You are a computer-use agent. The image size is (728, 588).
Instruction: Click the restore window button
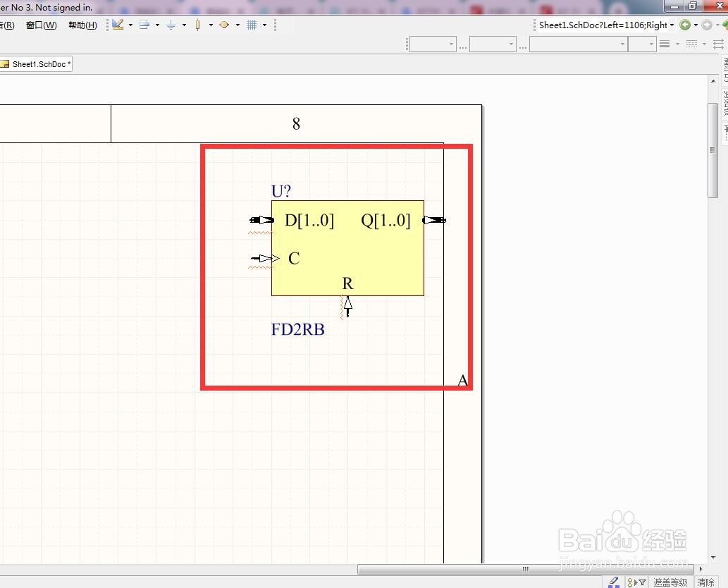[x=692, y=6]
